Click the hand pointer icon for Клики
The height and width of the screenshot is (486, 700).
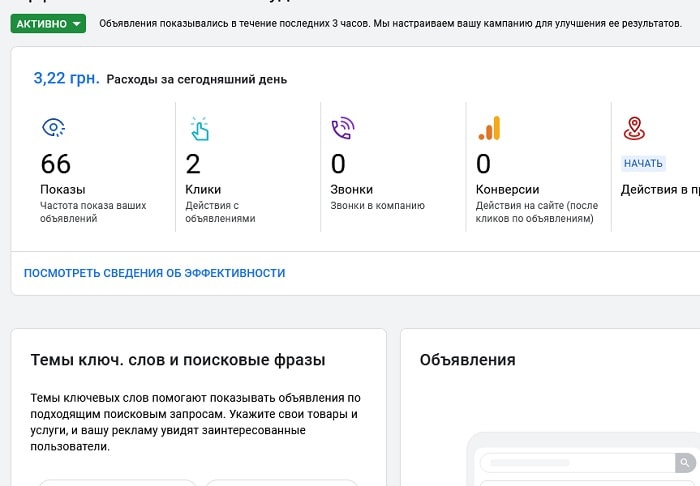(198, 128)
